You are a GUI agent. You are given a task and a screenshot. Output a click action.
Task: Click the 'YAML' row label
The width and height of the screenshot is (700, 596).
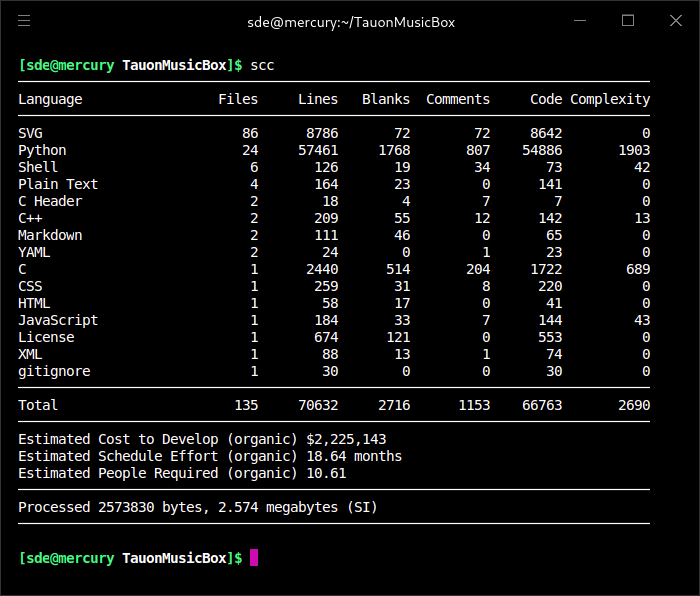pyautogui.click(x=34, y=252)
